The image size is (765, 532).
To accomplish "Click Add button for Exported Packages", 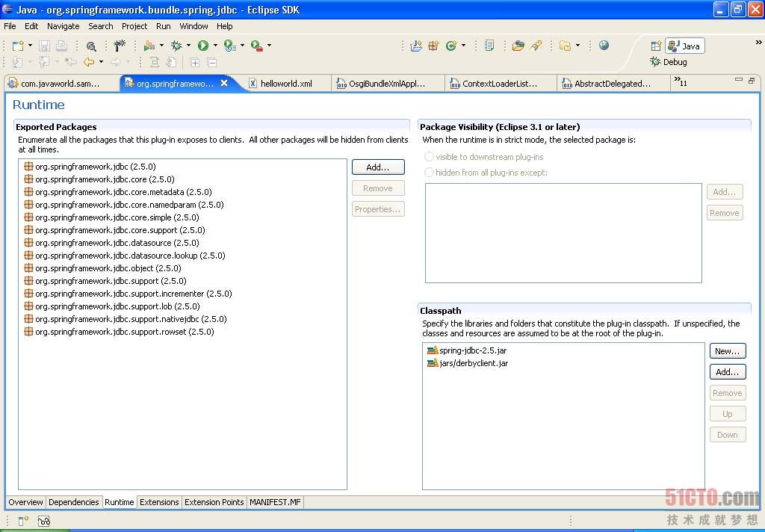I will click(x=378, y=167).
